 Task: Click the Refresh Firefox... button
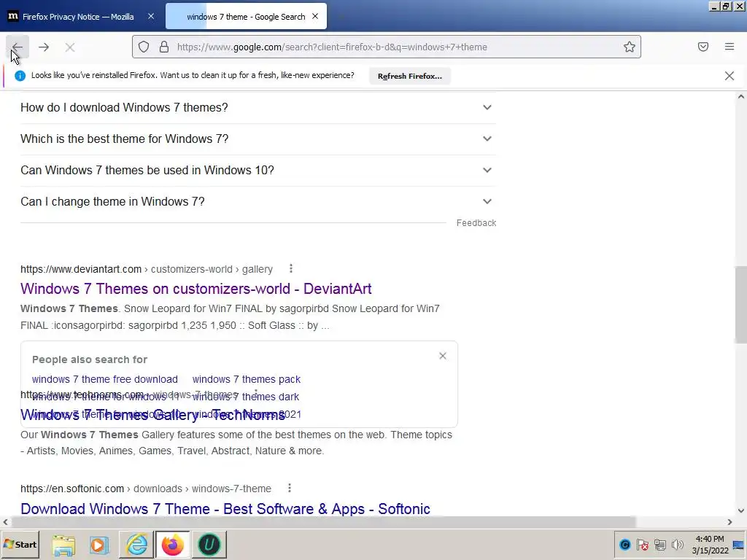[410, 76]
